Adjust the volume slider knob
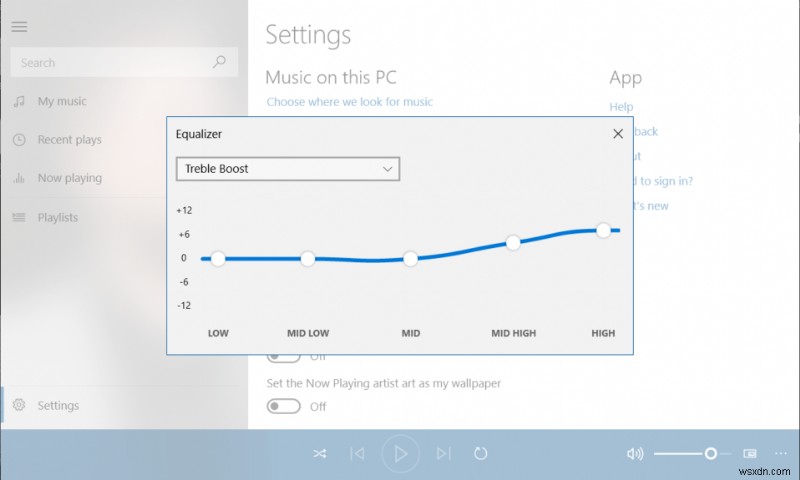 click(x=710, y=453)
